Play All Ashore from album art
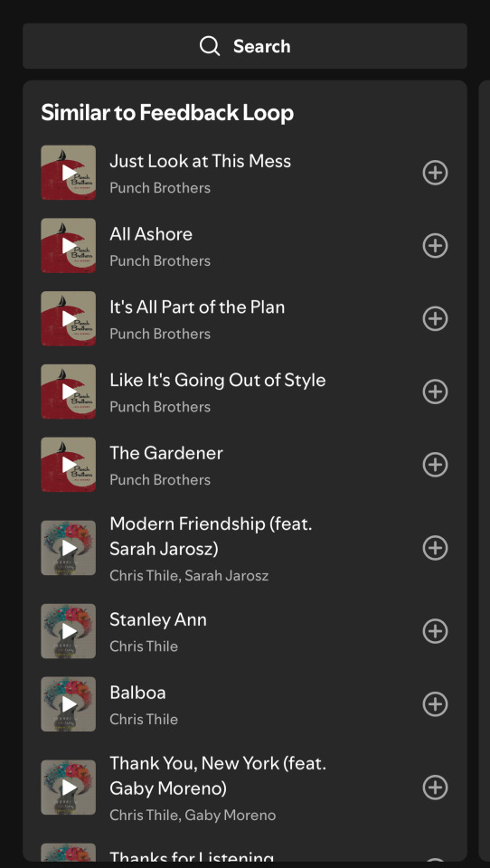 point(68,246)
